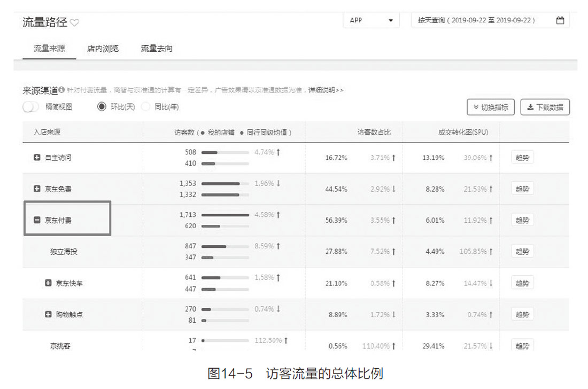Open the APP platform dropdown

point(371,20)
